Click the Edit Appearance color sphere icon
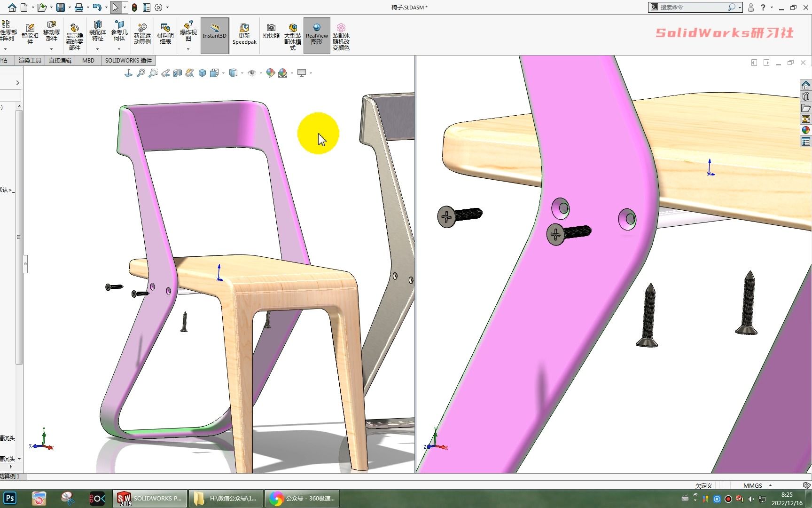The height and width of the screenshot is (508, 812). (x=271, y=73)
